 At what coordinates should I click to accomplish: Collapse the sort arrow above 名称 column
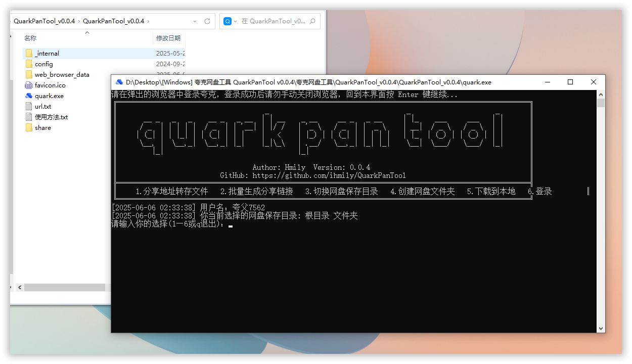click(87, 32)
